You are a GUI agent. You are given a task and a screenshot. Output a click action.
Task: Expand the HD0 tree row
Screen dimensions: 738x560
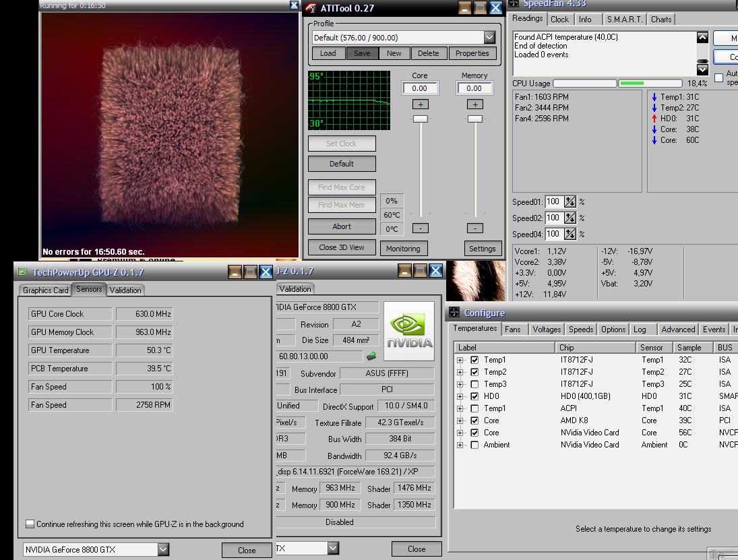(460, 396)
